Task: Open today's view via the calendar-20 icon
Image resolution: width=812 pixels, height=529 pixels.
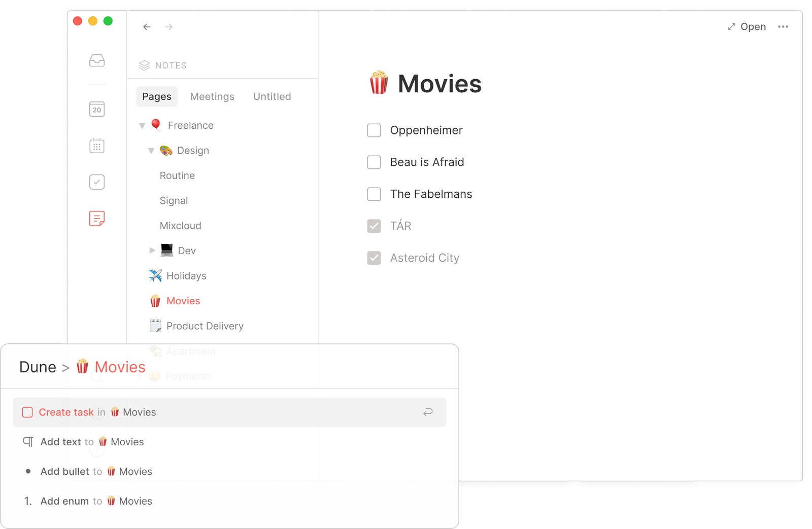Action: (96, 109)
